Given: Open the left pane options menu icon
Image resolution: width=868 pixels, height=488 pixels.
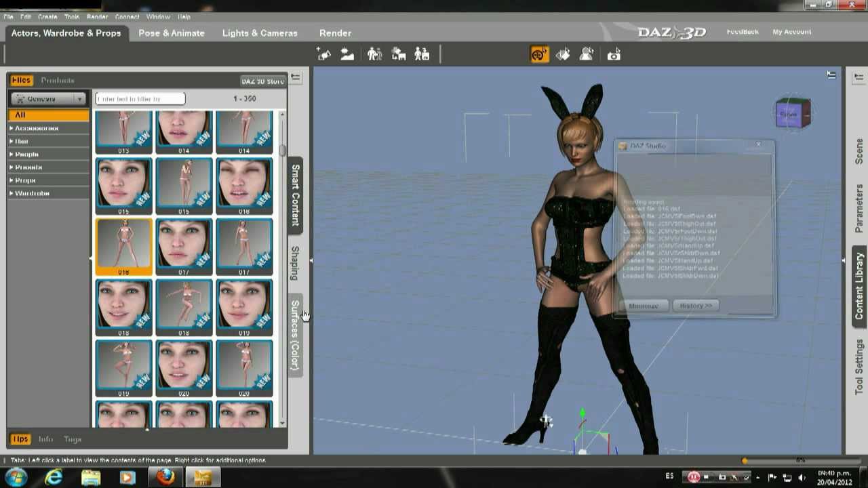Looking at the screenshot, I should 296,78.
